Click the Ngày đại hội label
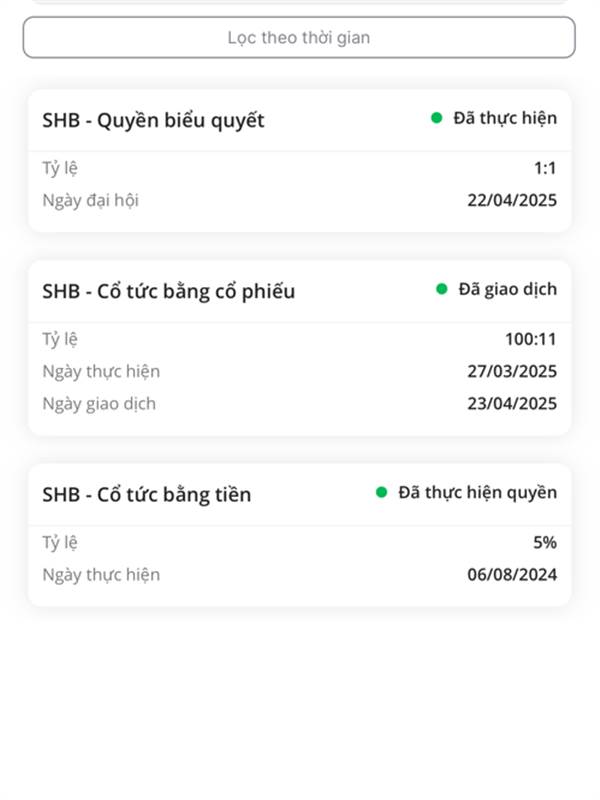The image size is (600, 800). tap(90, 201)
